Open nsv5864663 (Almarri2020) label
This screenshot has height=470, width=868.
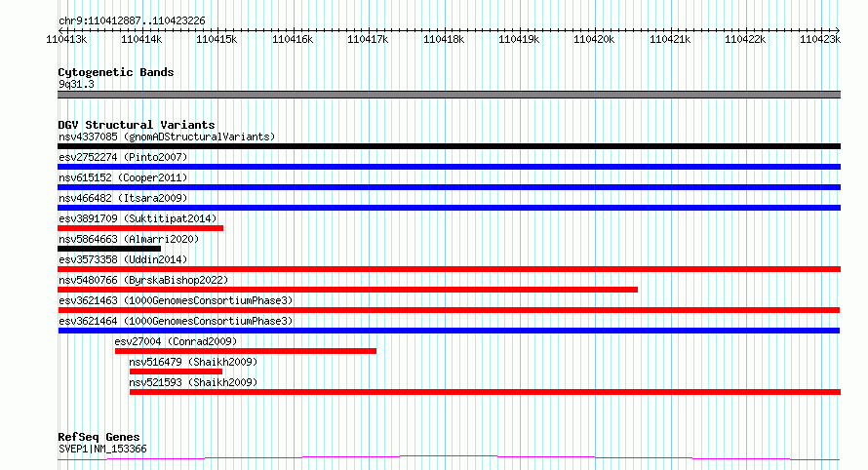(x=129, y=239)
